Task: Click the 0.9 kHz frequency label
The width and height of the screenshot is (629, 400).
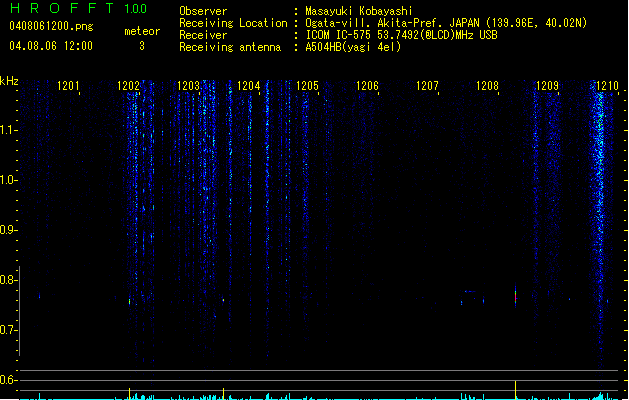Action: [x=8, y=230]
